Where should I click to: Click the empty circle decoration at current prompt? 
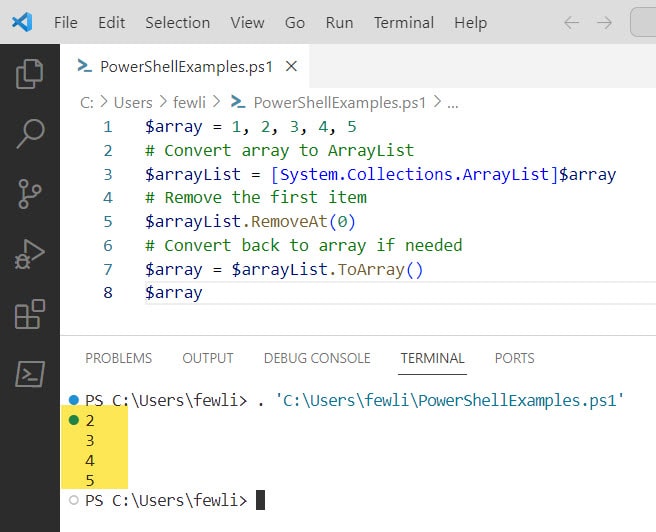(x=74, y=500)
